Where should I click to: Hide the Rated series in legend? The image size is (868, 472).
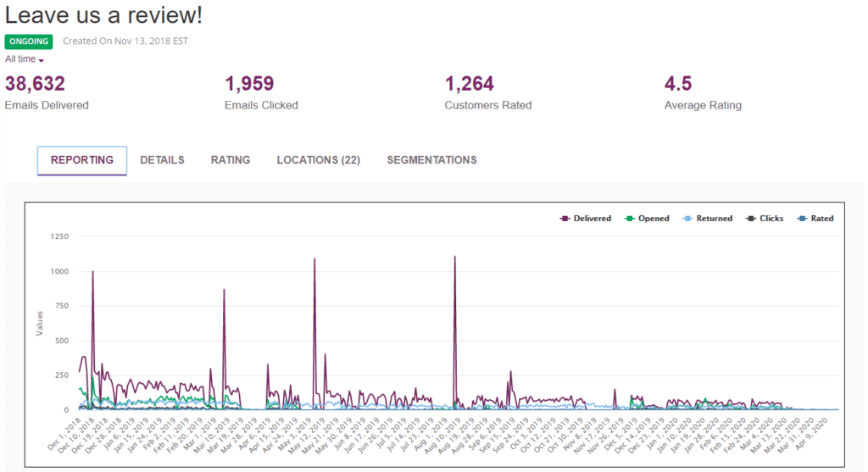[815, 219]
